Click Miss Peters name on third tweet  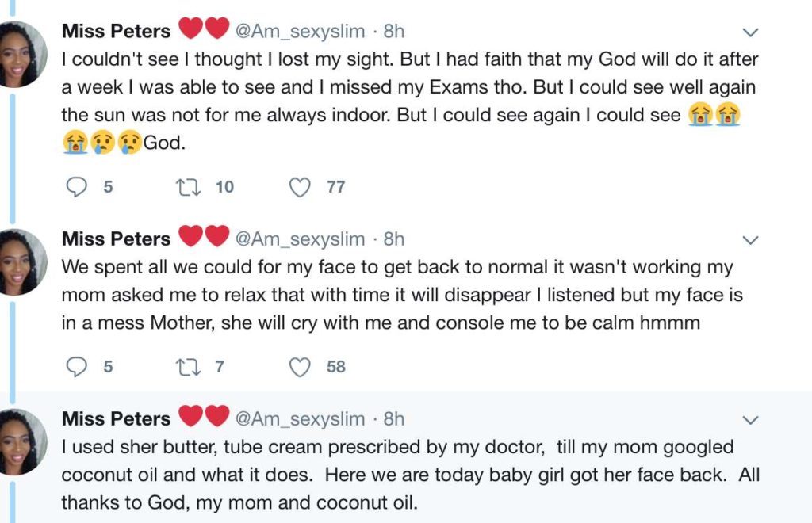point(116,418)
